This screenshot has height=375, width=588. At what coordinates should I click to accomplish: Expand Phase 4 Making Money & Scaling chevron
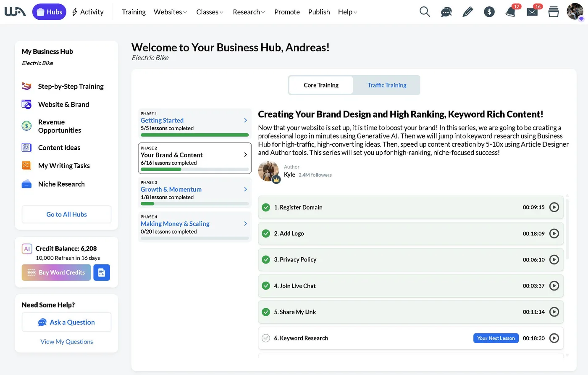246,224
